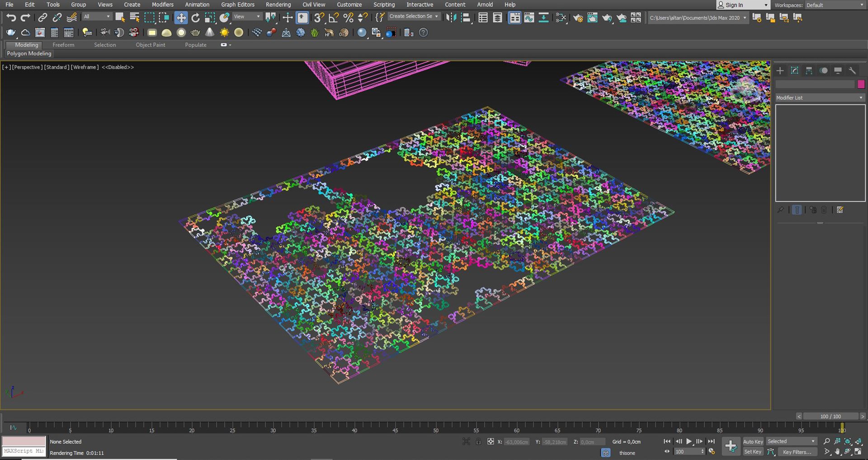Switch to the Freeform ribbon tab

click(x=63, y=45)
